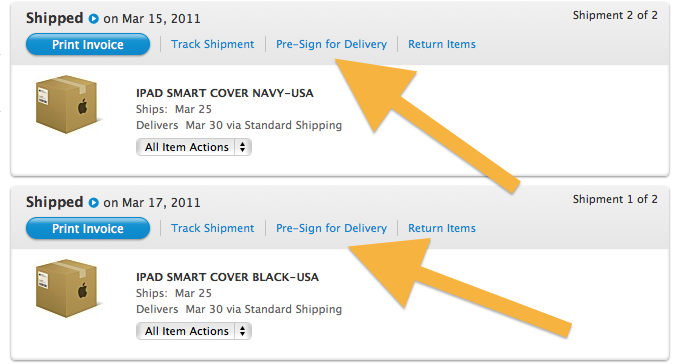Track Shipment for shipment 2 of 2
This screenshot has height=364, width=675.
tap(213, 44)
